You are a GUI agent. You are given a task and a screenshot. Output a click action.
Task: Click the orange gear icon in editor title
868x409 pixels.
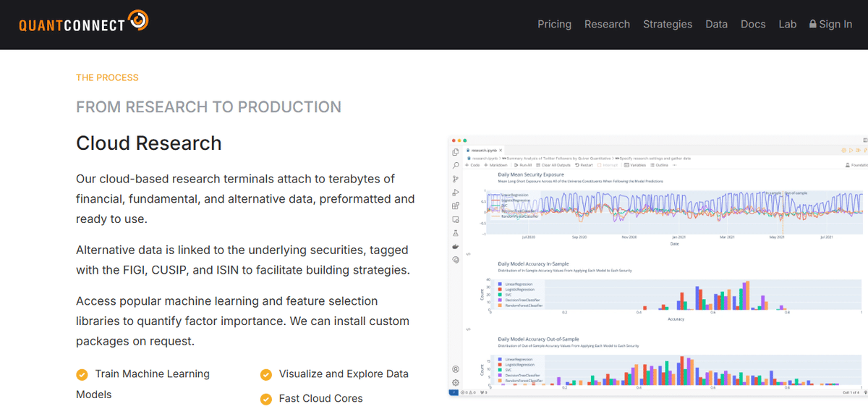coord(843,150)
